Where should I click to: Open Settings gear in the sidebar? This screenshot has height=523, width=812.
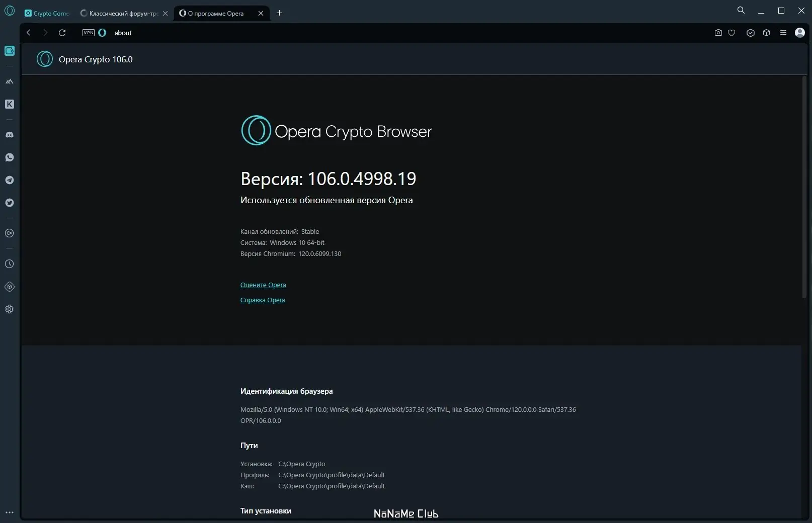[10, 309]
